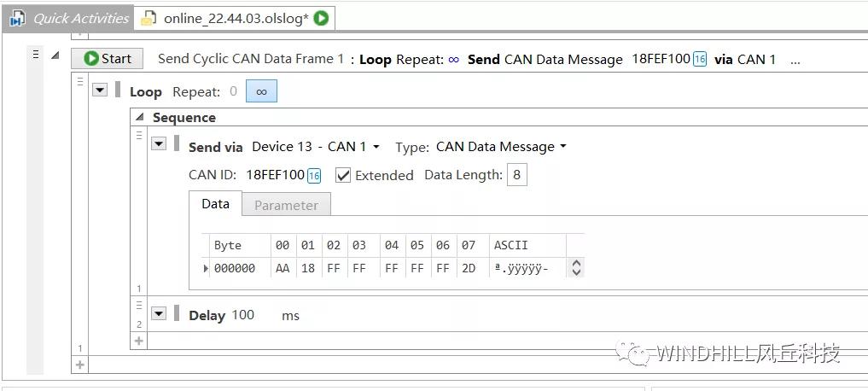Image resolution: width=868 pixels, height=391 pixels.
Task: Click the Start button for cyclic CAN frame
Action: (107, 58)
